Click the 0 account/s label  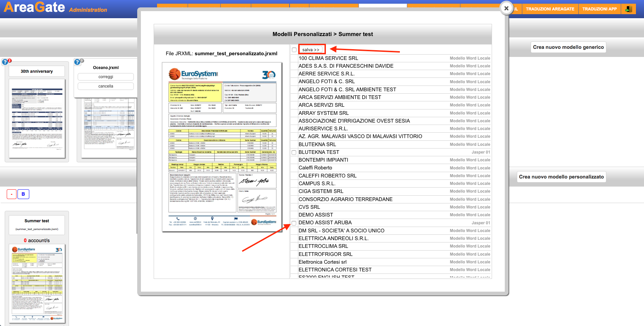(x=37, y=240)
